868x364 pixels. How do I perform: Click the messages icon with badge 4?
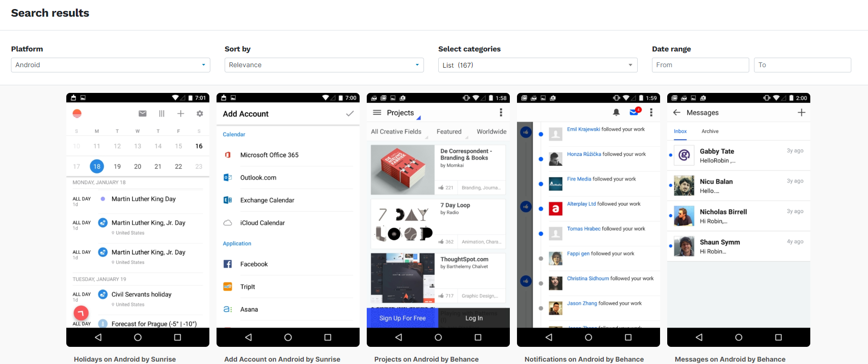pyautogui.click(x=635, y=112)
